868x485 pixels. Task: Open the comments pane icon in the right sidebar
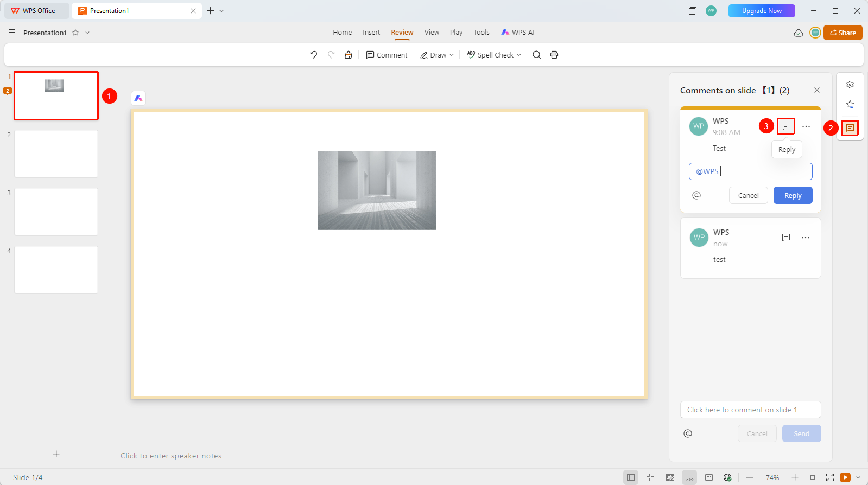pyautogui.click(x=850, y=128)
